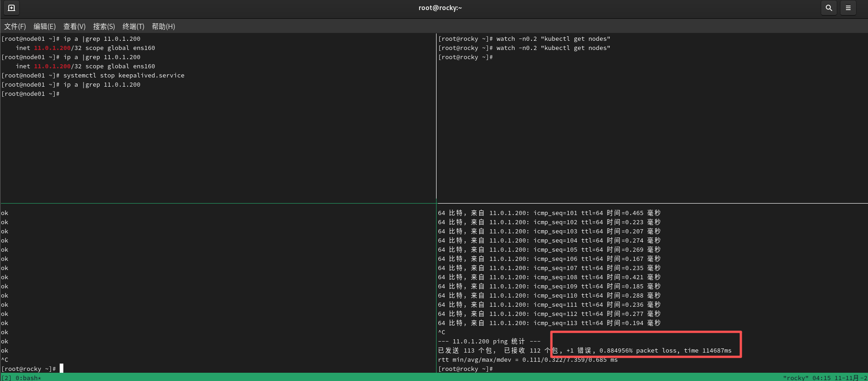
Task: Click the bottom-left pane cursor prompt
Action: click(x=32, y=369)
